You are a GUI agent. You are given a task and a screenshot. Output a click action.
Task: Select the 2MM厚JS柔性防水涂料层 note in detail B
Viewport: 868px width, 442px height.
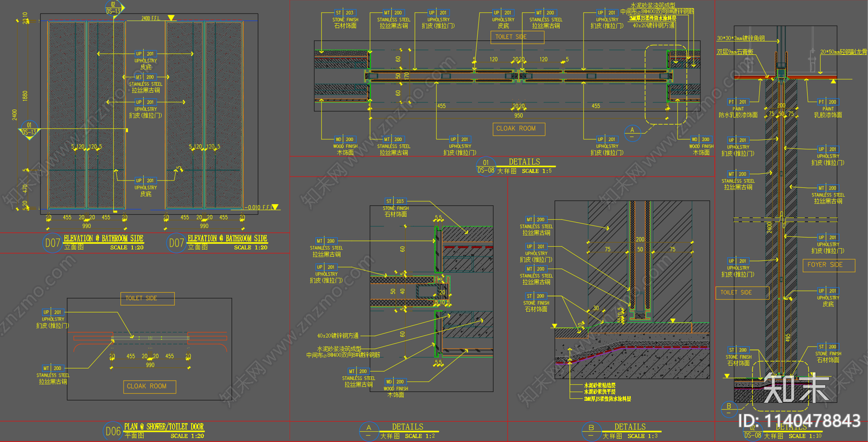click(x=608, y=399)
